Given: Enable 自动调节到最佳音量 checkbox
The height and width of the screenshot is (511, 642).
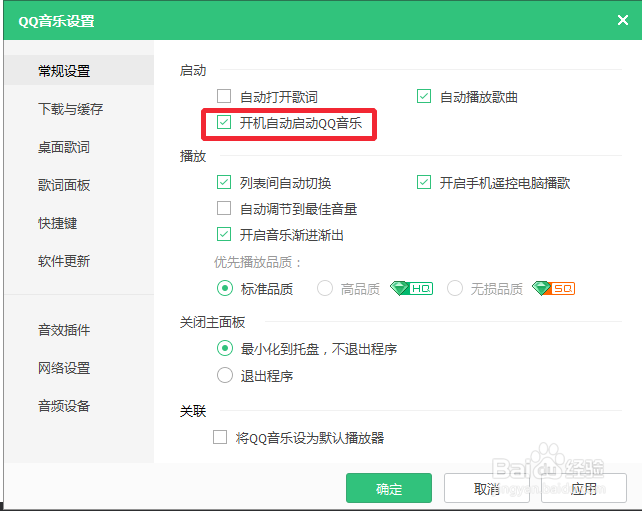Looking at the screenshot, I should point(224,208).
